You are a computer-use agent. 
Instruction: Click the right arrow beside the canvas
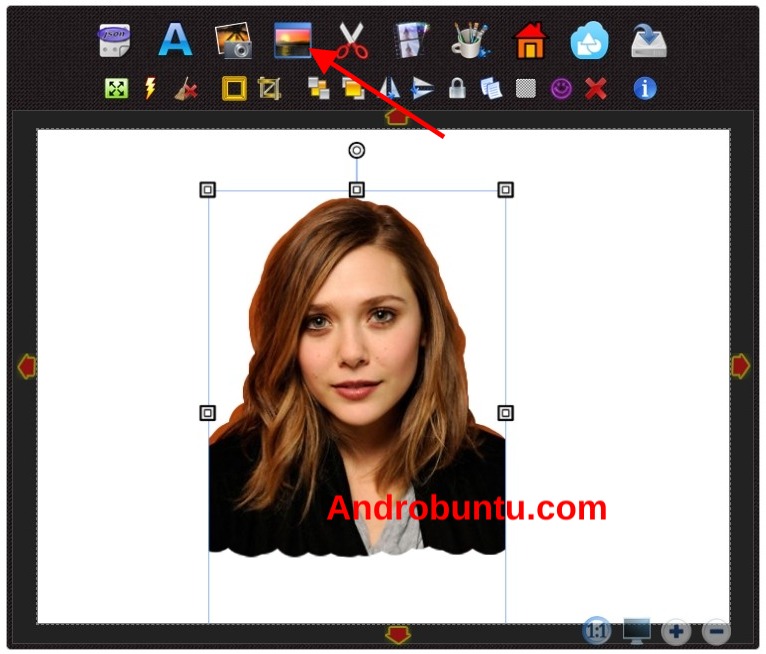point(741,366)
